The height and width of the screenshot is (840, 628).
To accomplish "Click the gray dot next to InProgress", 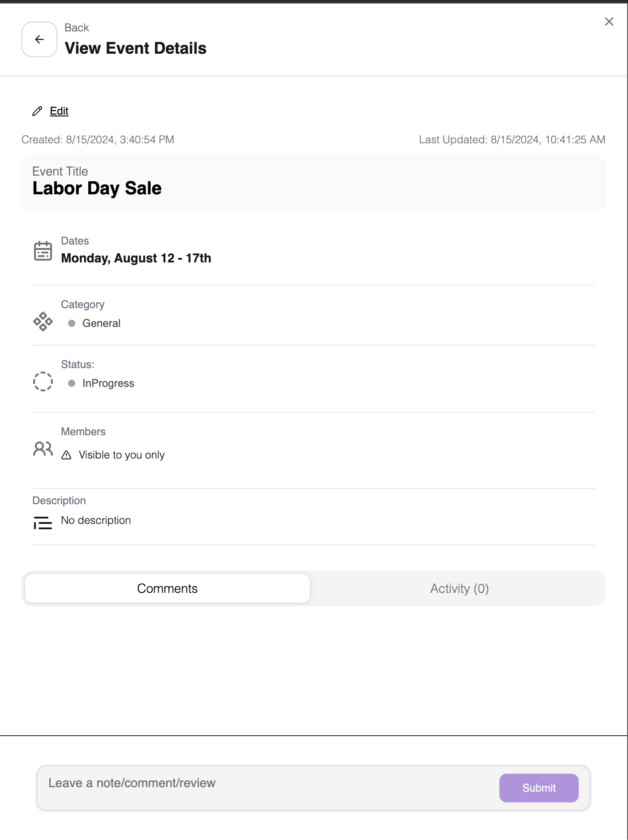I will pyautogui.click(x=72, y=383).
